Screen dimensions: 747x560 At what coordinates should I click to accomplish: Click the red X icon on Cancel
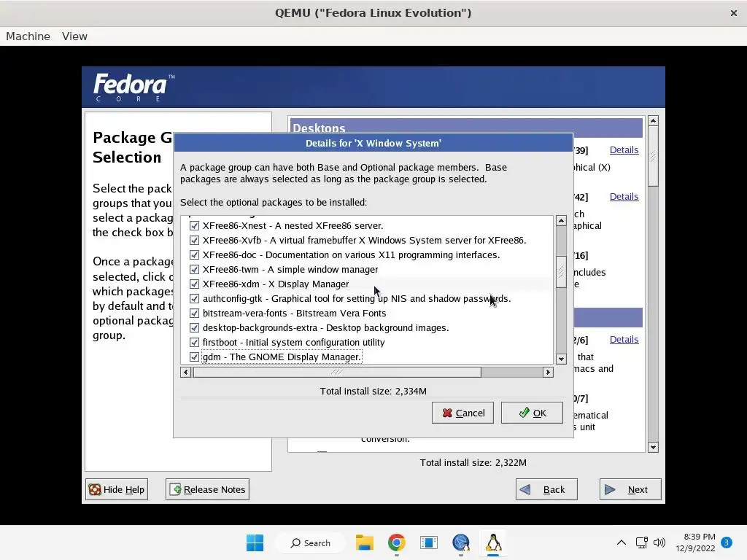[447, 413]
